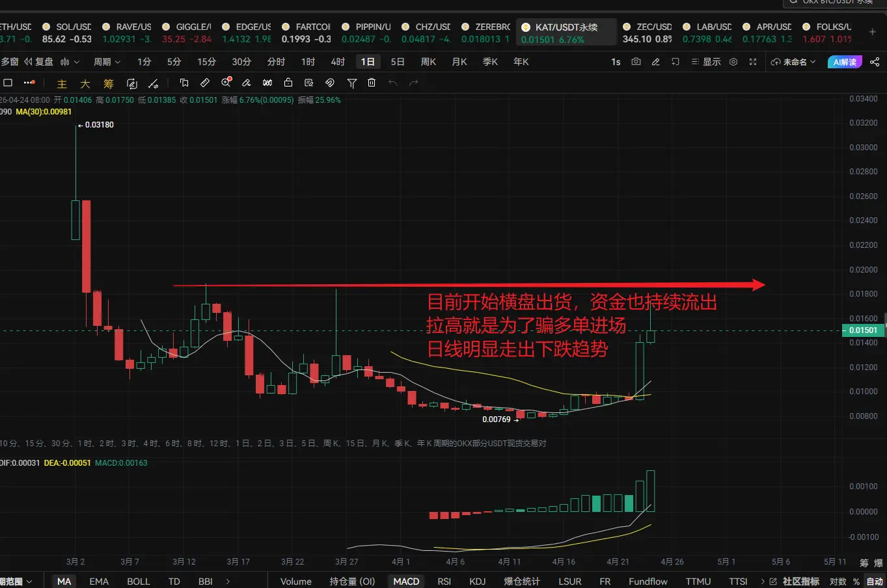887x588 pixels.
Task: Select the ruler measurement tool
Action: (x=205, y=83)
